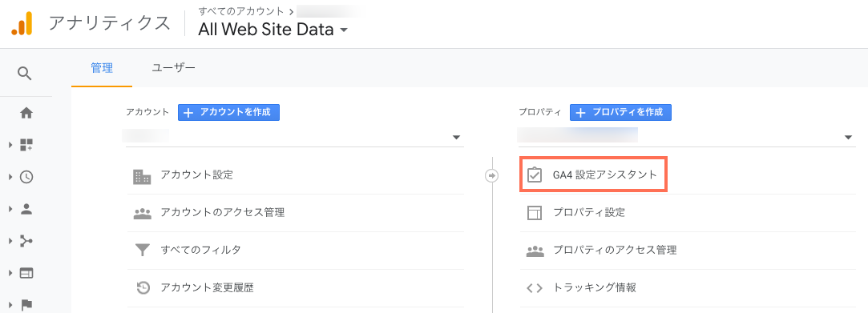Screen dimensions: 868x313
Task: Switch to the ユーザー tab
Action: [x=173, y=68]
